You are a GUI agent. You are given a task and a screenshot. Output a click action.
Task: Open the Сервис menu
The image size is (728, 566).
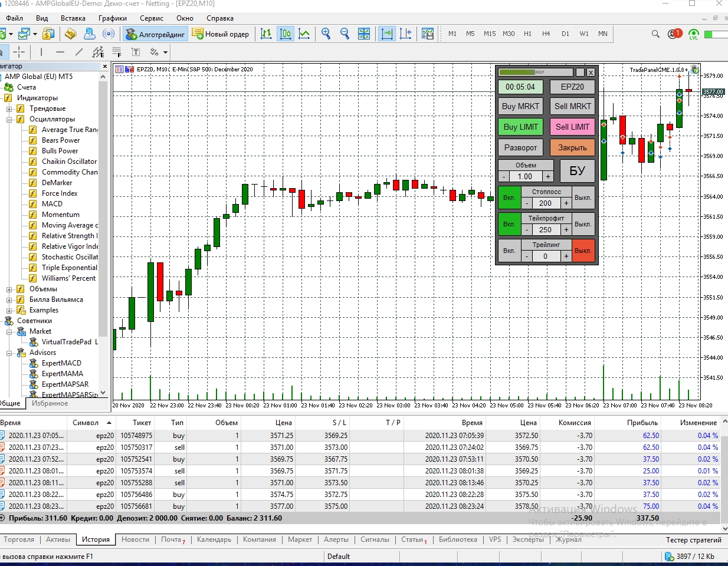click(152, 18)
